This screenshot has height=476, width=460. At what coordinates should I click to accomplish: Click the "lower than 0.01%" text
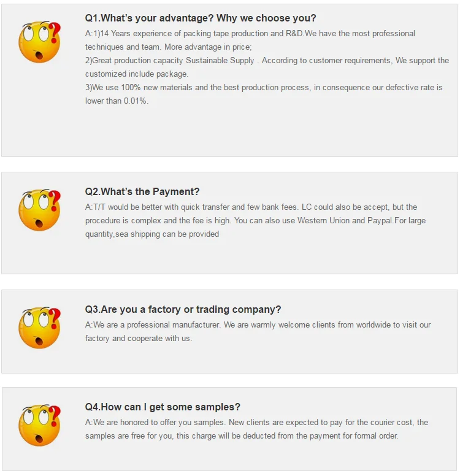click(x=117, y=101)
